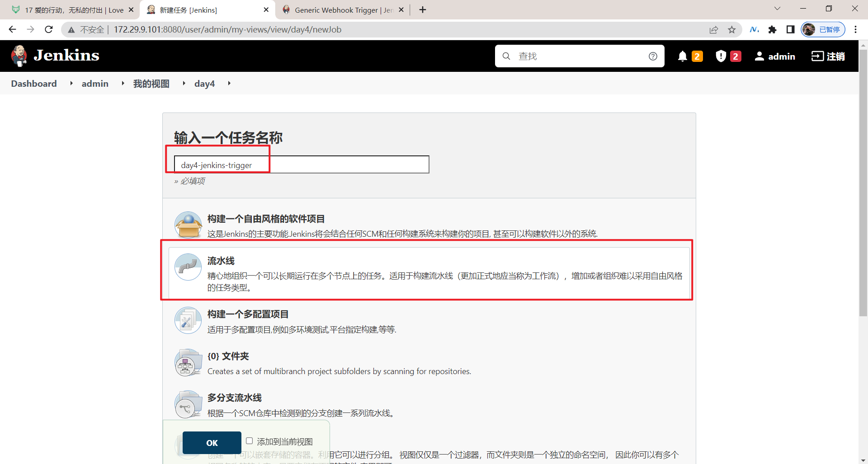Toggle the browser side panel icon

pyautogui.click(x=790, y=29)
